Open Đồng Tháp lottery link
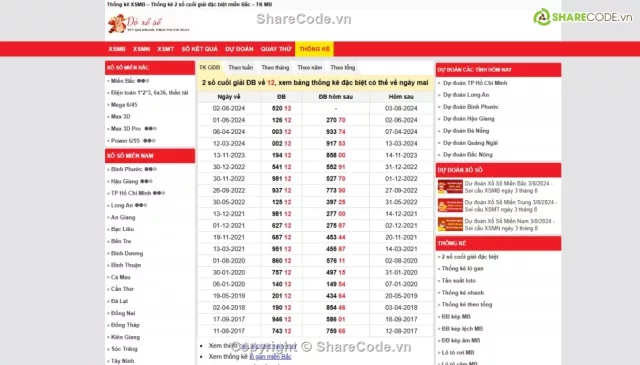Image resolution: width=640 pixels, height=365 pixels. (x=125, y=325)
